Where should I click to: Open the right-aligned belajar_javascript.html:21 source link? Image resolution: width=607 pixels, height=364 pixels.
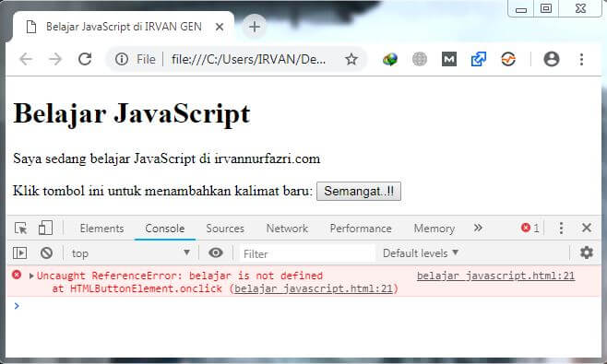click(x=495, y=276)
